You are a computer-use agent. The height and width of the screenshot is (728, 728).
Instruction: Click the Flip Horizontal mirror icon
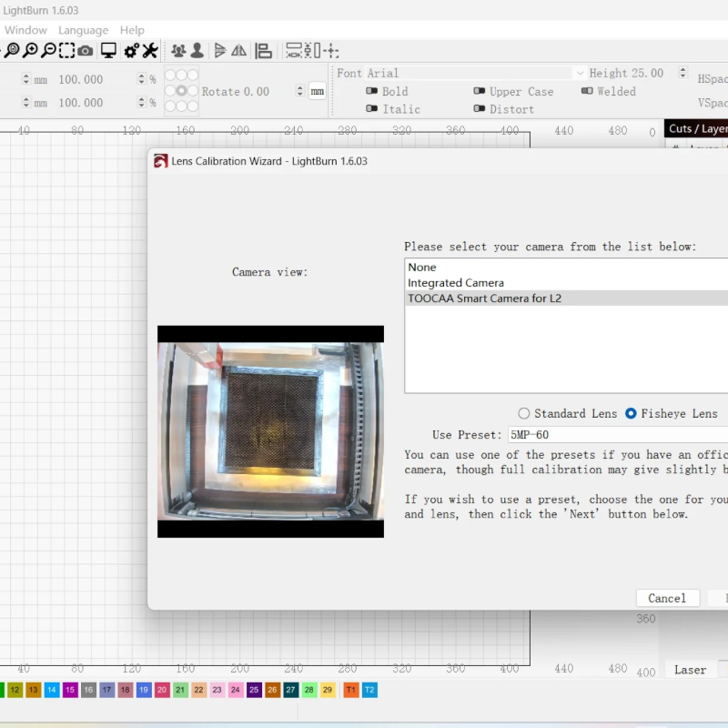[x=238, y=50]
